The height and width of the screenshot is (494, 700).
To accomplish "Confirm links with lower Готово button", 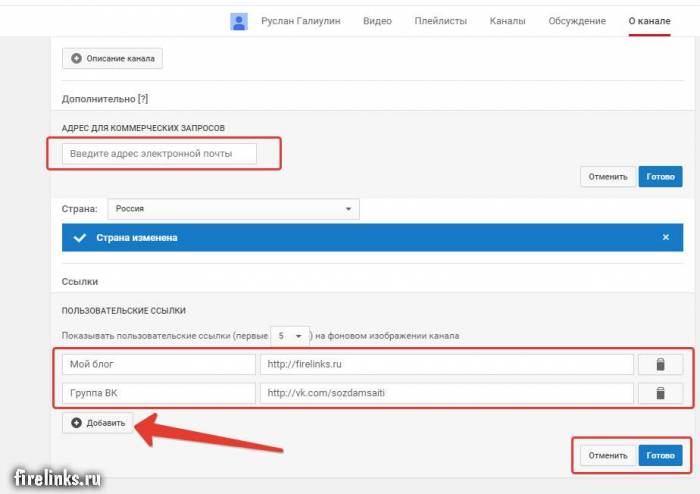I will (x=660, y=456).
